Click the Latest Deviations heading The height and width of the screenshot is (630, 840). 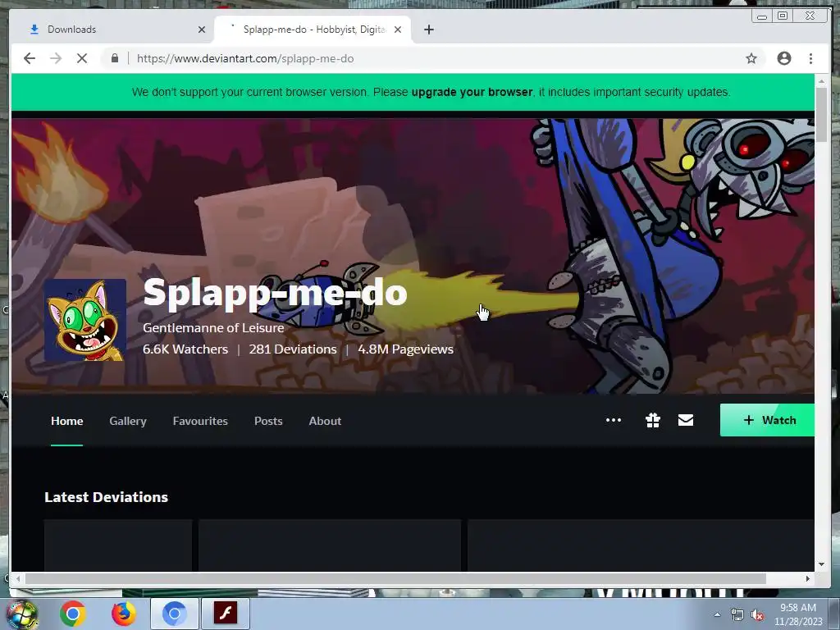coord(106,497)
